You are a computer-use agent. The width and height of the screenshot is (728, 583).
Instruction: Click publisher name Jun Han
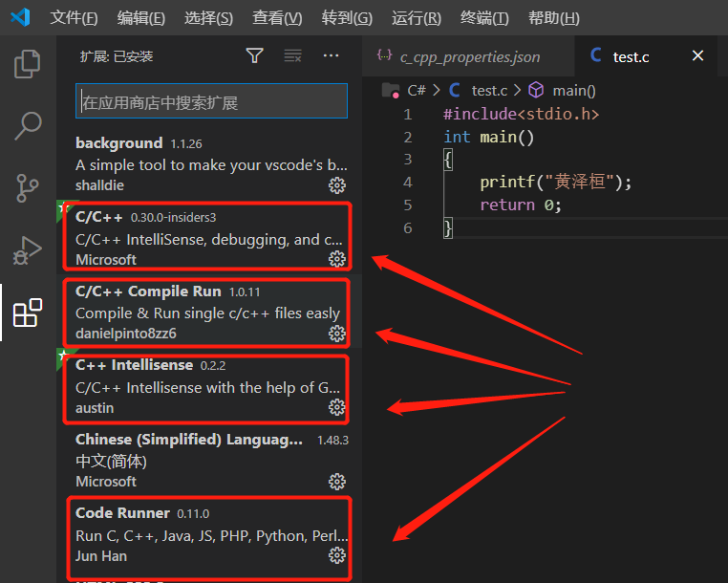[x=101, y=556]
